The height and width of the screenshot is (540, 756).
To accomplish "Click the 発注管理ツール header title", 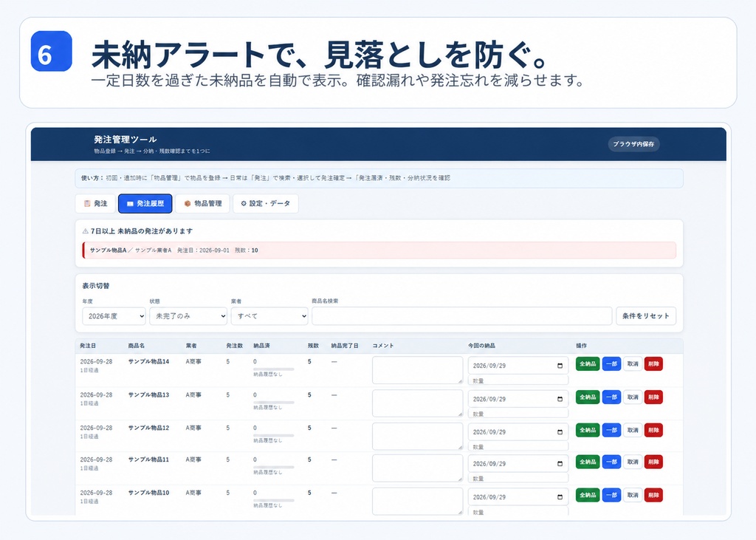I will pyautogui.click(x=126, y=140).
